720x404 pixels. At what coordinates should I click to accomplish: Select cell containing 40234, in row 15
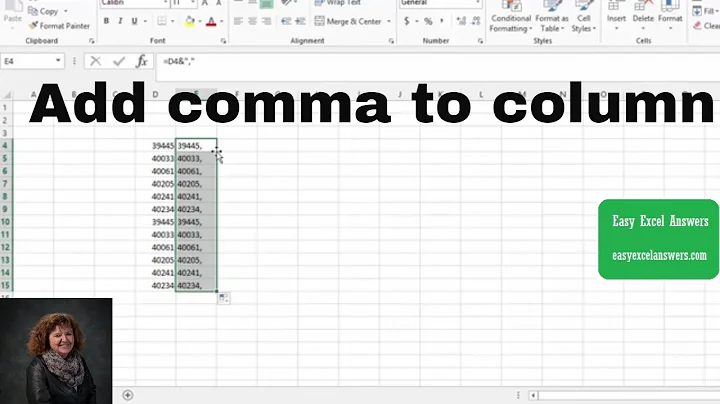pyautogui.click(x=196, y=285)
